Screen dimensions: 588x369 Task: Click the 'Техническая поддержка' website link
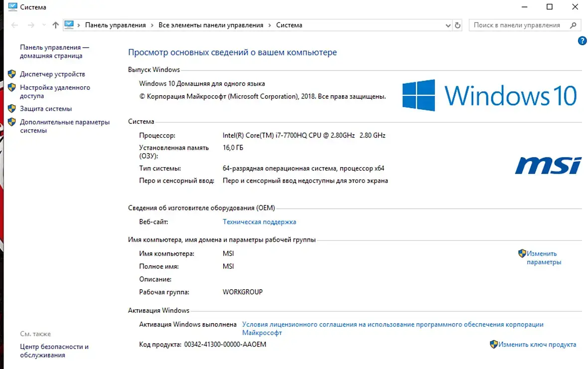coord(259,222)
